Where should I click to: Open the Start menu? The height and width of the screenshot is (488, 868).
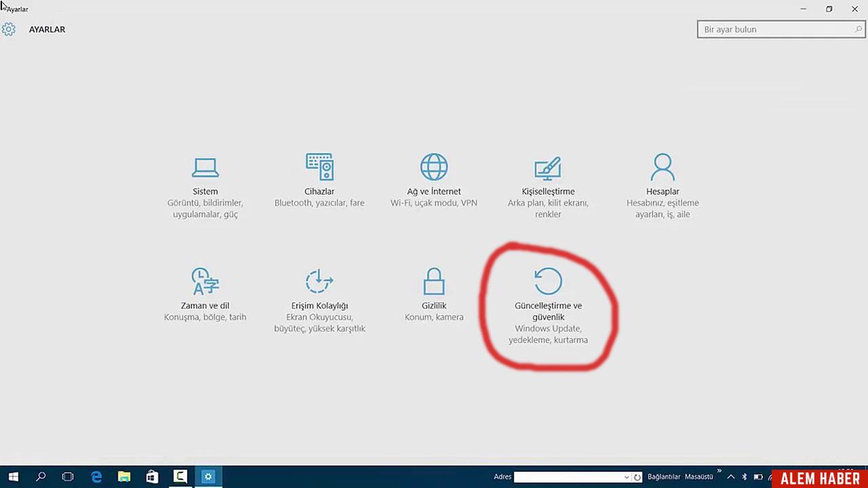13,476
